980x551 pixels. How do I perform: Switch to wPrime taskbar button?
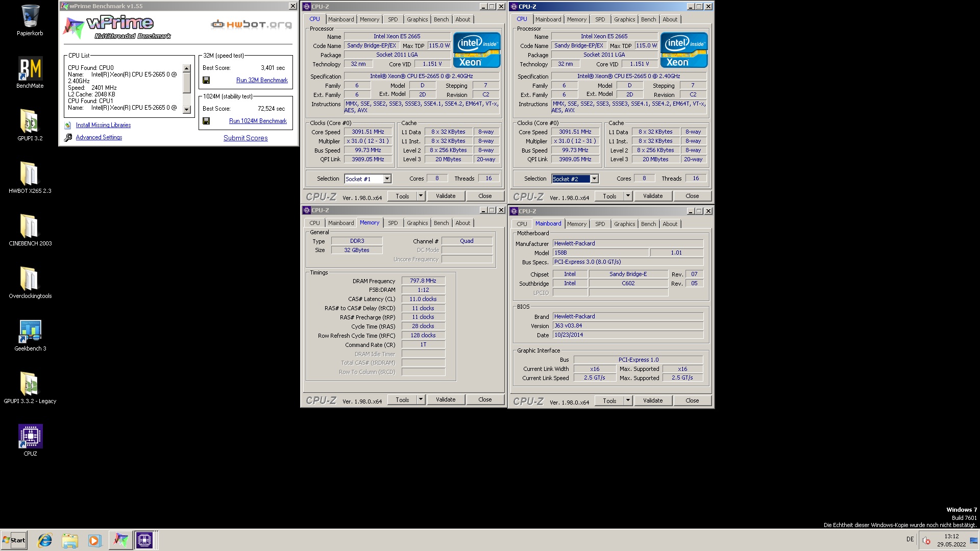(120, 540)
